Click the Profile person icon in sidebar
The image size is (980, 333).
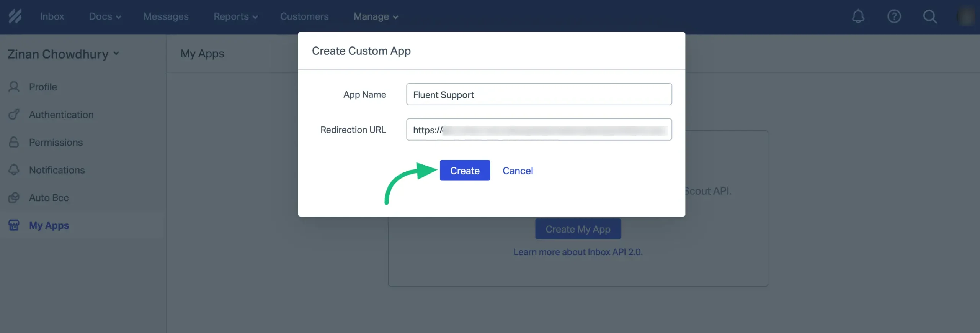point(14,87)
